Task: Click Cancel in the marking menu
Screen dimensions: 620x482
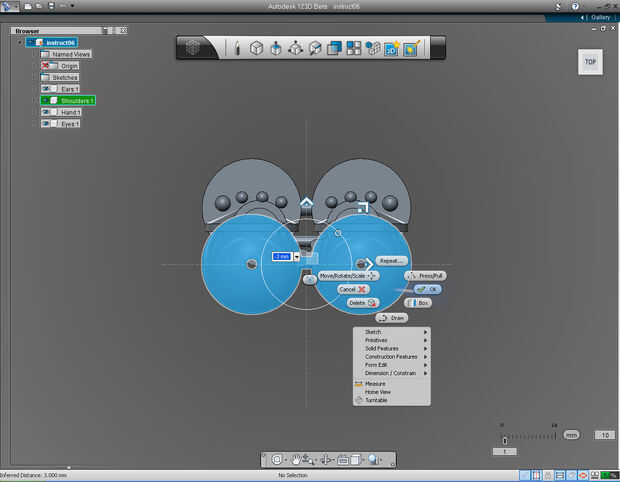Action: (353, 289)
